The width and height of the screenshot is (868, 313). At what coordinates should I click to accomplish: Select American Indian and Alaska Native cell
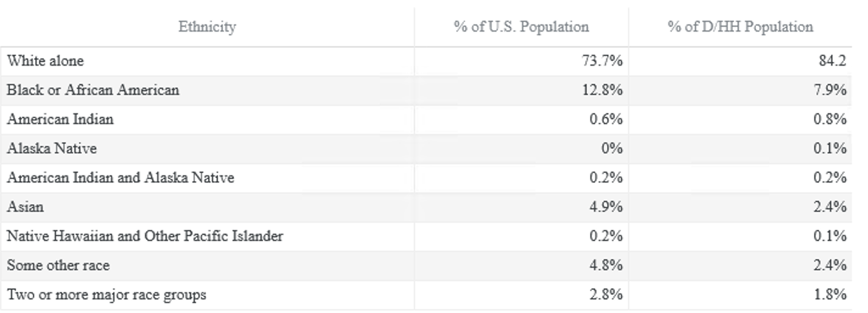pos(121,178)
